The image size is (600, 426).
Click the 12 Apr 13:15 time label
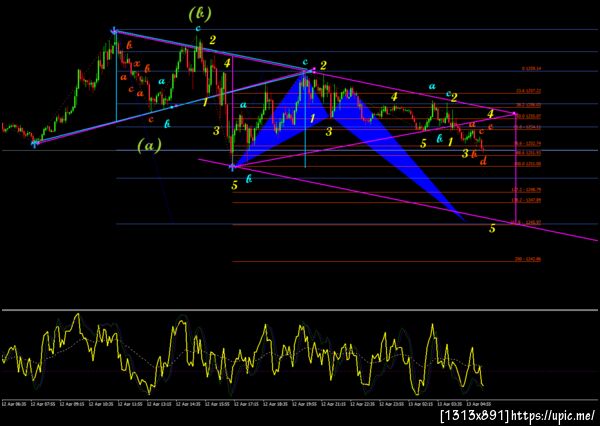point(158,404)
